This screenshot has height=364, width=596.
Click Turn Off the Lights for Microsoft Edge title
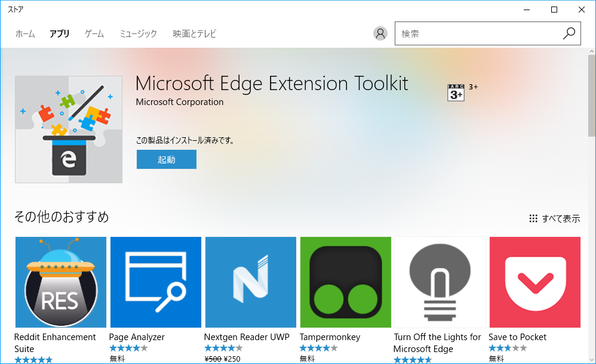pos(437,343)
